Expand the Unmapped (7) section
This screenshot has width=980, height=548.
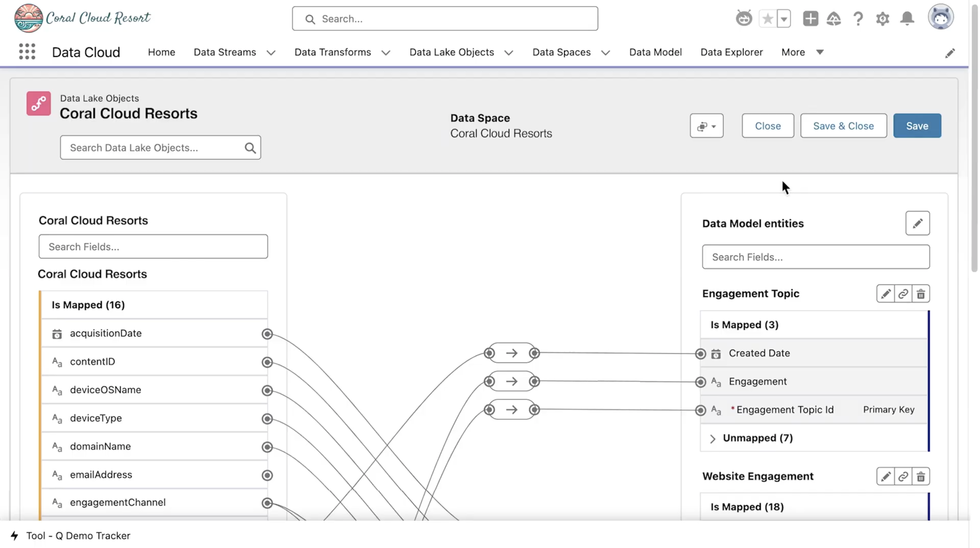coord(713,438)
